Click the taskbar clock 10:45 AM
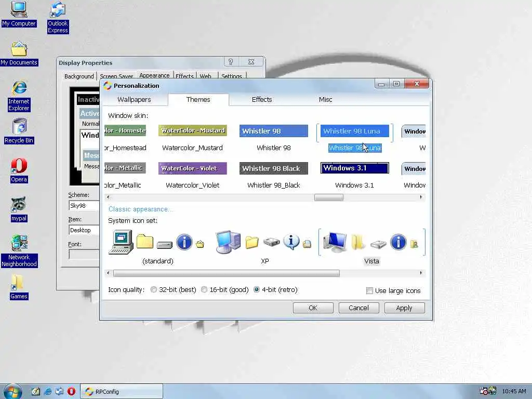The image size is (532, 399). [514, 391]
